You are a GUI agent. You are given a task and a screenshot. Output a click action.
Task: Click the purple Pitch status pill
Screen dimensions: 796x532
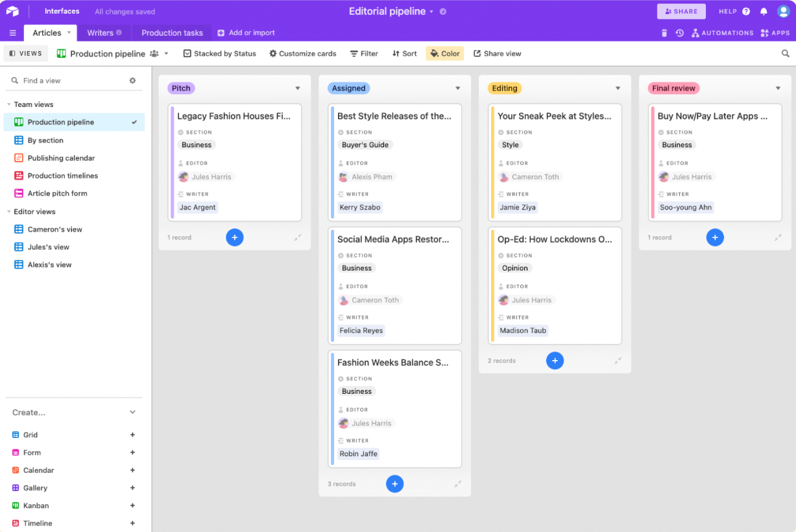click(x=181, y=88)
